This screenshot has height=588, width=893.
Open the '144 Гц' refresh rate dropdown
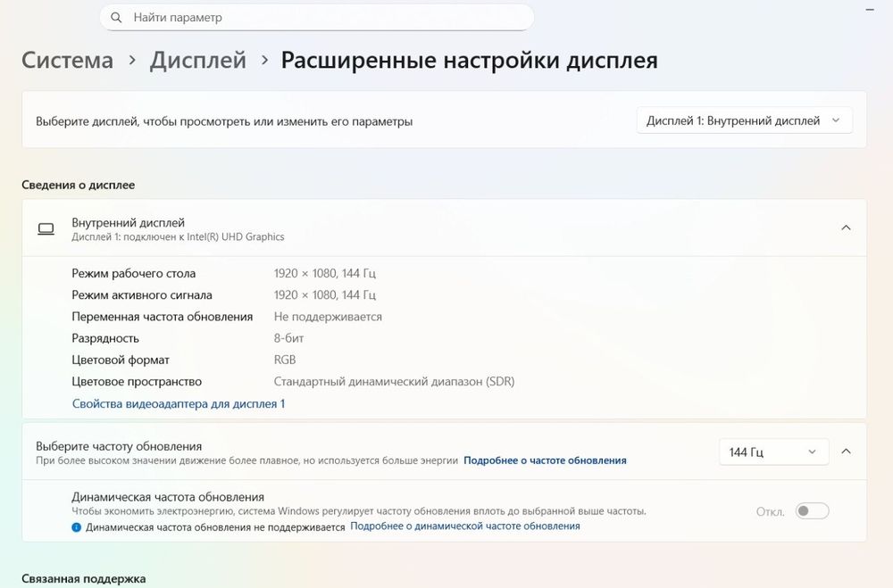[773, 452]
